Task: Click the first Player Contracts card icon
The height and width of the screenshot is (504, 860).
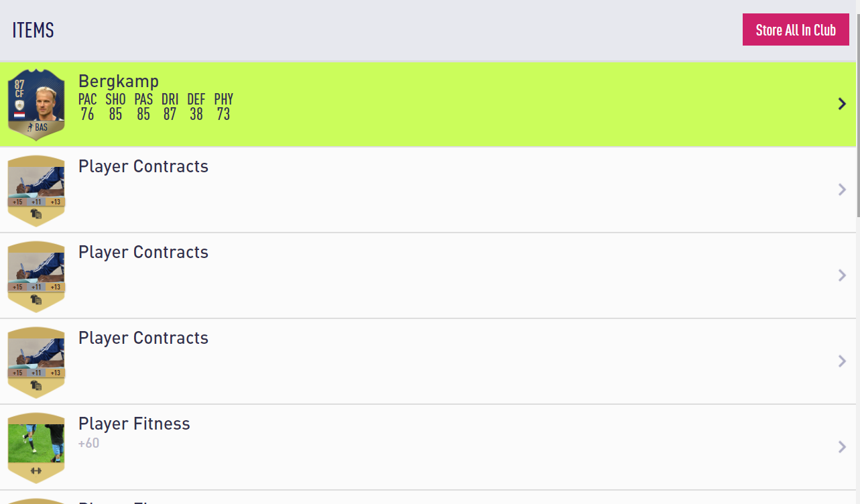Action: (36, 191)
